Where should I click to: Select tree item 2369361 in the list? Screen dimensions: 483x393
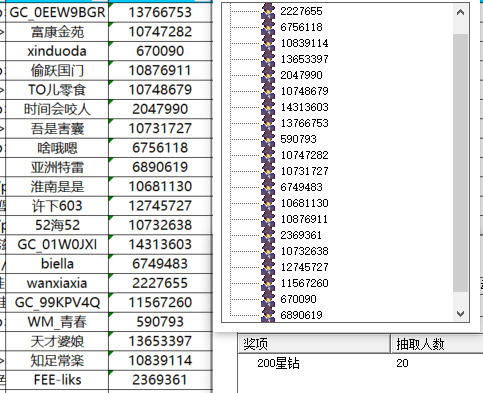[301, 235]
